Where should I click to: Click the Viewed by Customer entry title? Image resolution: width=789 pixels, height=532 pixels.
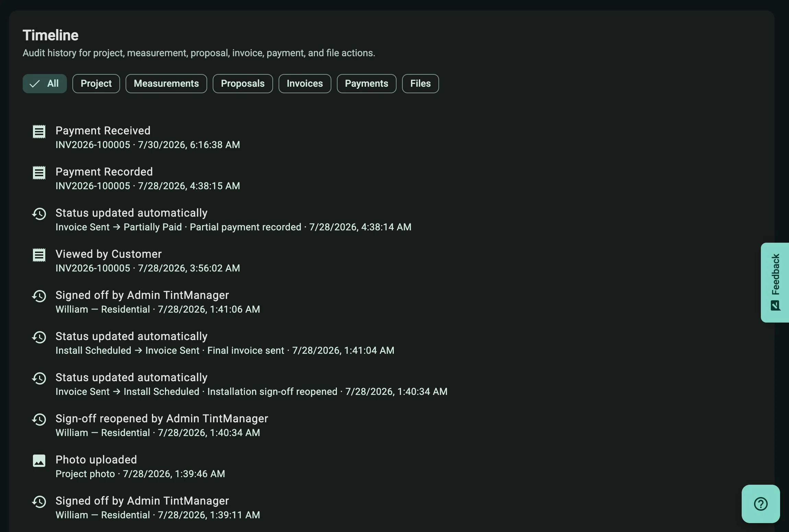tap(108, 254)
